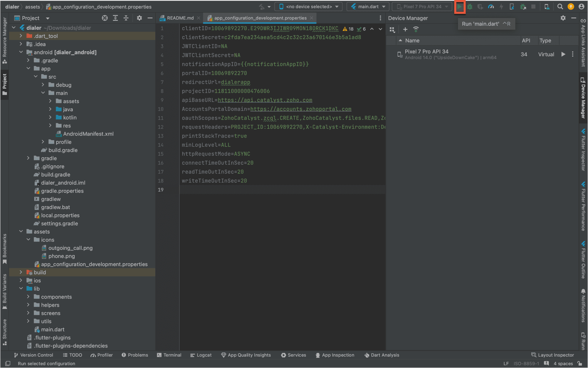Open Version Control tool window
588x368 pixels.
[34, 355]
